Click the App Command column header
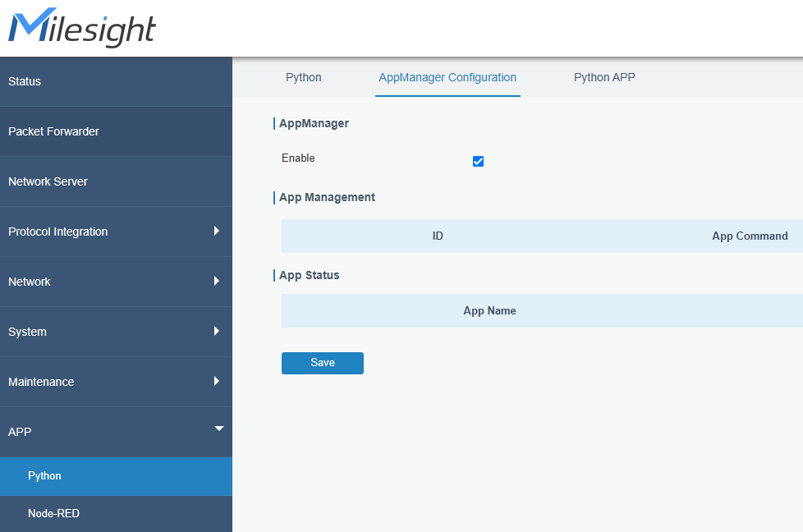The width and height of the screenshot is (803, 532). click(749, 236)
